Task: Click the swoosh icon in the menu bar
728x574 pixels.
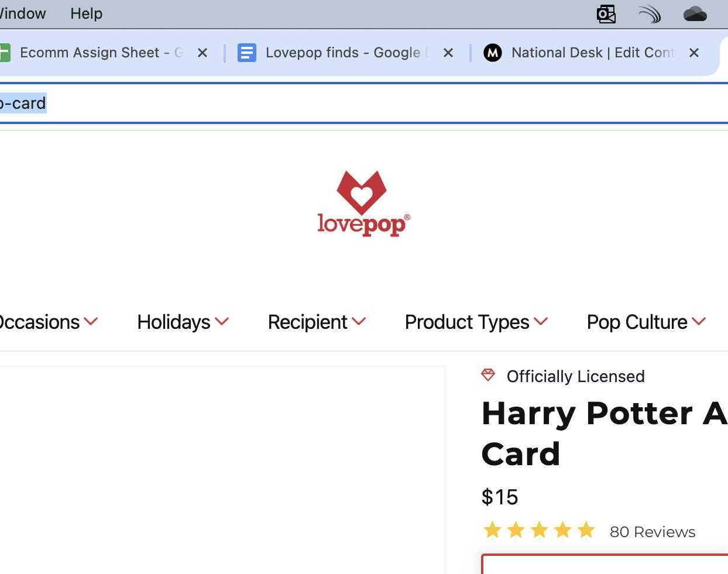Action: [650, 13]
